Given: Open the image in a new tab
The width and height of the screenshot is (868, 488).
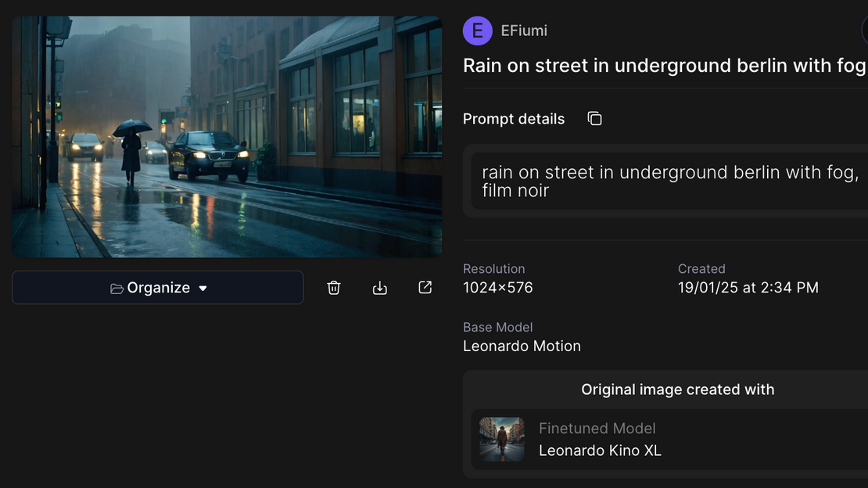Looking at the screenshot, I should pos(425,287).
